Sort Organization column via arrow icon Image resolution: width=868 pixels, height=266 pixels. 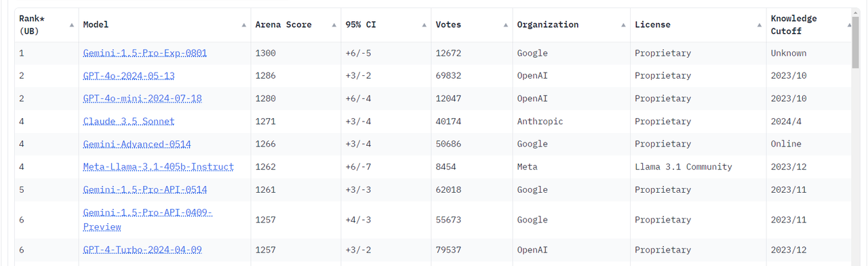click(x=624, y=25)
